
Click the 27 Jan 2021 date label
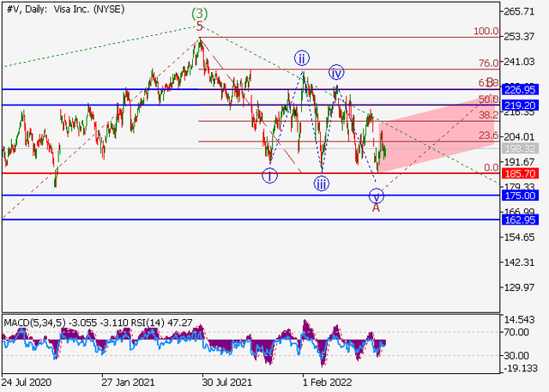128,383
